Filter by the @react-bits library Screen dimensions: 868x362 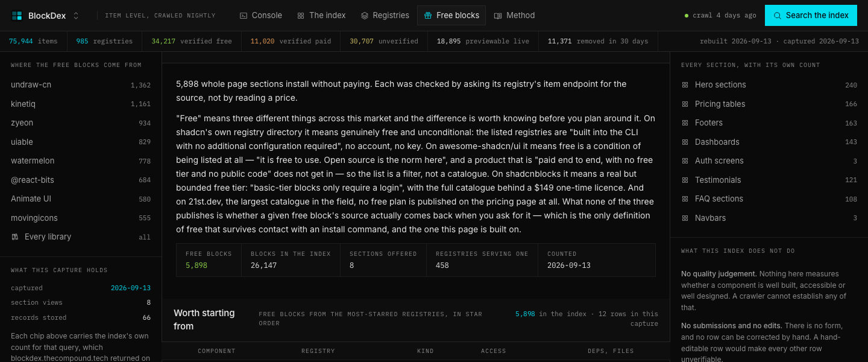pyautogui.click(x=81, y=180)
